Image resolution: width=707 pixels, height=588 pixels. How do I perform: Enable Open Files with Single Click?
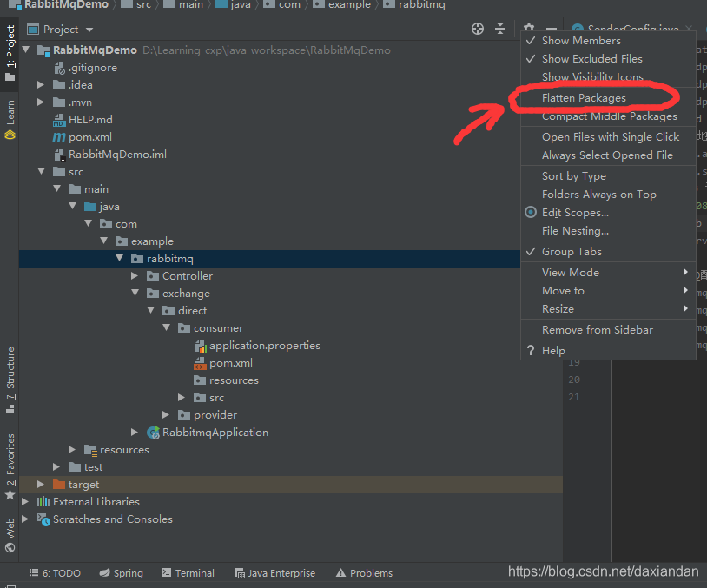(608, 137)
